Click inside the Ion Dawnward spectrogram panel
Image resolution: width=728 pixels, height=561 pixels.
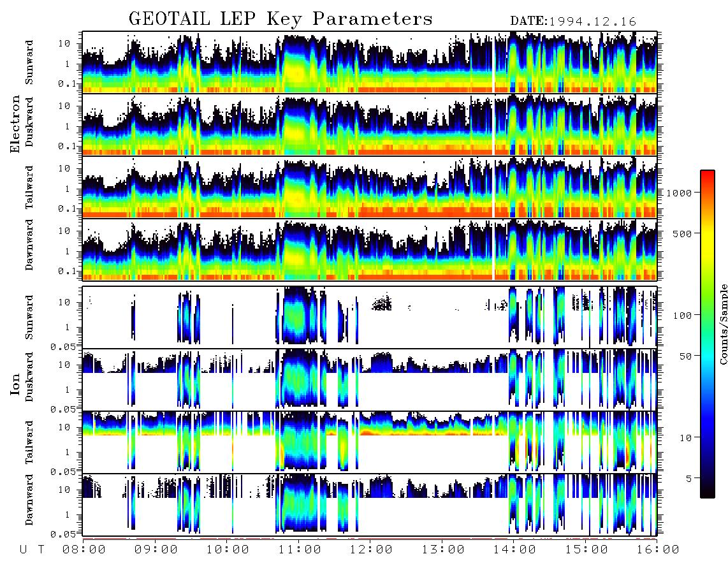[x=370, y=504]
